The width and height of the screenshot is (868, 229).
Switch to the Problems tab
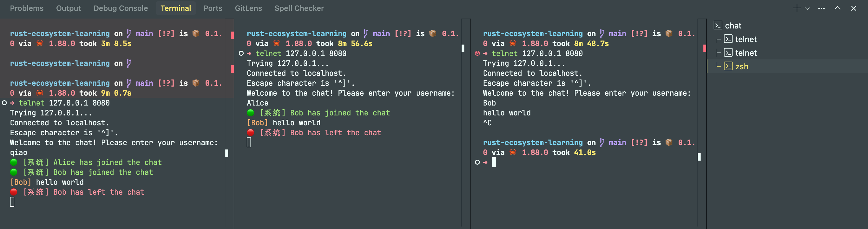pos(27,8)
